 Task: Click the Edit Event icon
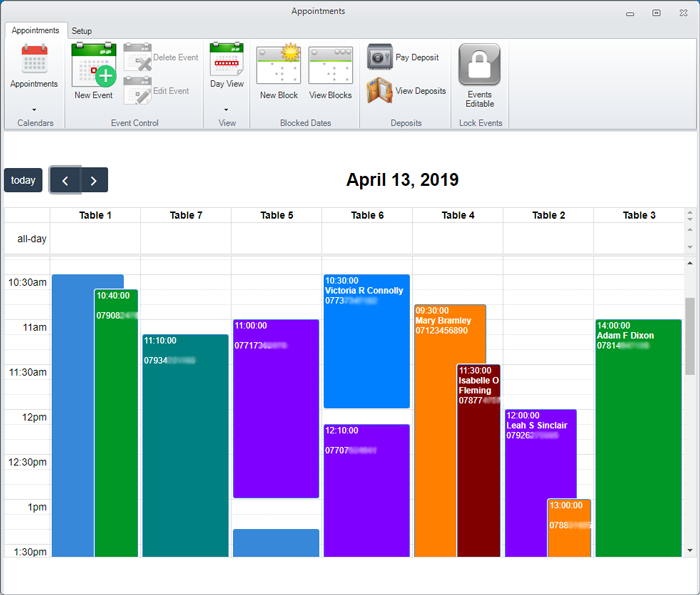[137, 91]
